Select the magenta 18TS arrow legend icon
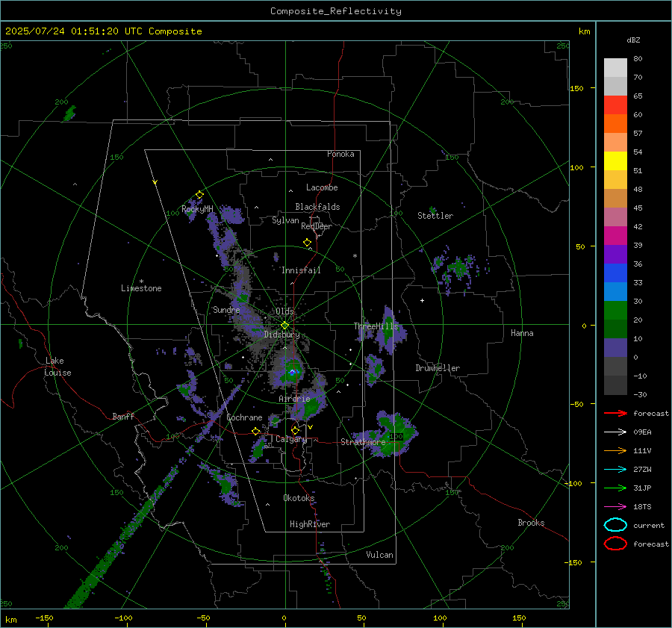Viewport: 672px width, 628px height. [x=615, y=507]
